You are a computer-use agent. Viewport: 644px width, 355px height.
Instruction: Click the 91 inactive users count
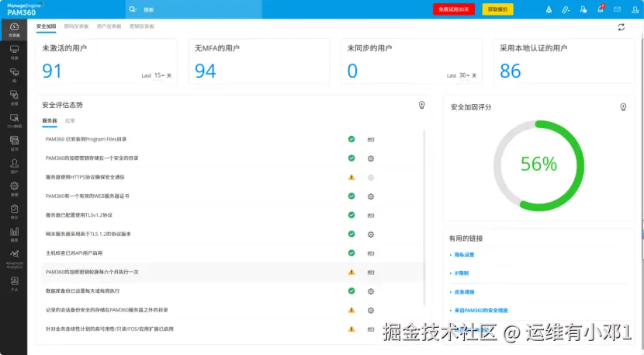pos(52,71)
